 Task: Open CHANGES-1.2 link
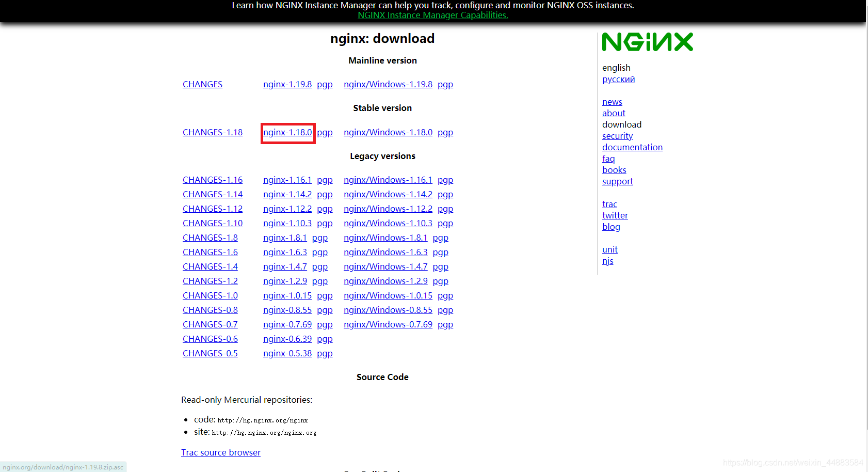210,281
